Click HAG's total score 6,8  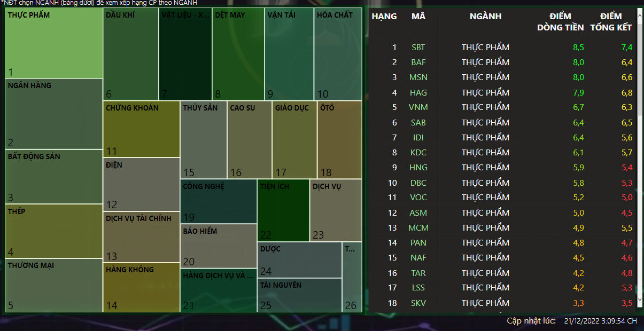[627, 92]
